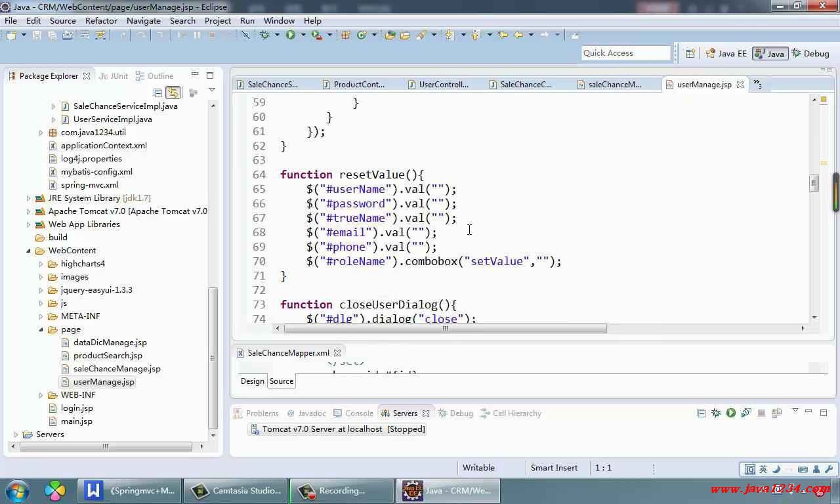Click the Last Edit Location icon

coord(503,35)
